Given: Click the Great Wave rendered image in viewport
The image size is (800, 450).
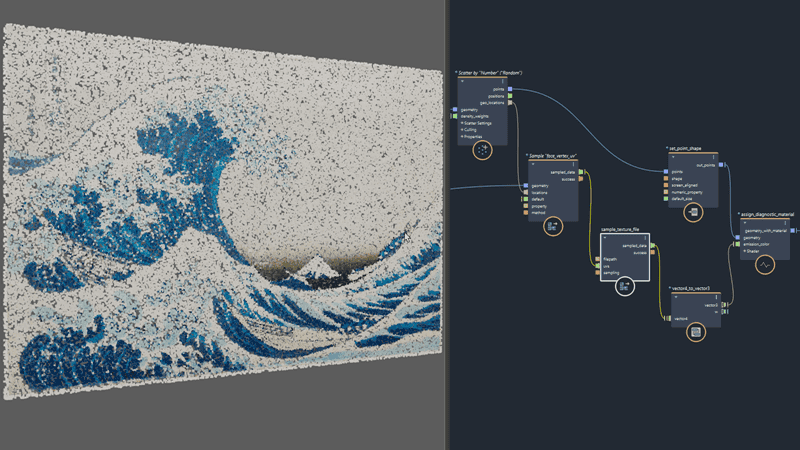Looking at the screenshot, I should (x=220, y=220).
